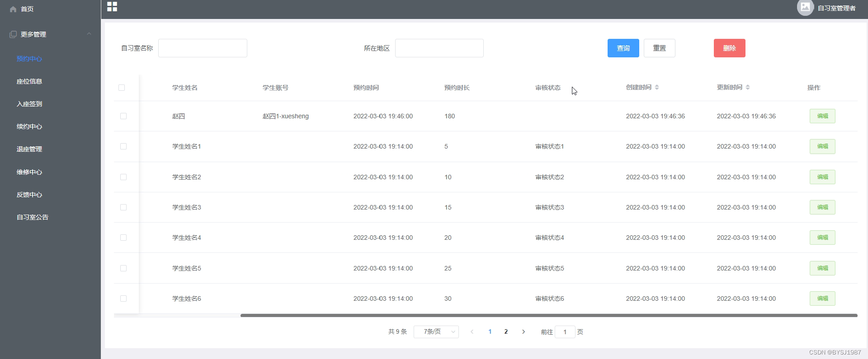Check the row checkbox for 学生姓名2
This screenshot has width=868, height=359.
(x=123, y=177)
